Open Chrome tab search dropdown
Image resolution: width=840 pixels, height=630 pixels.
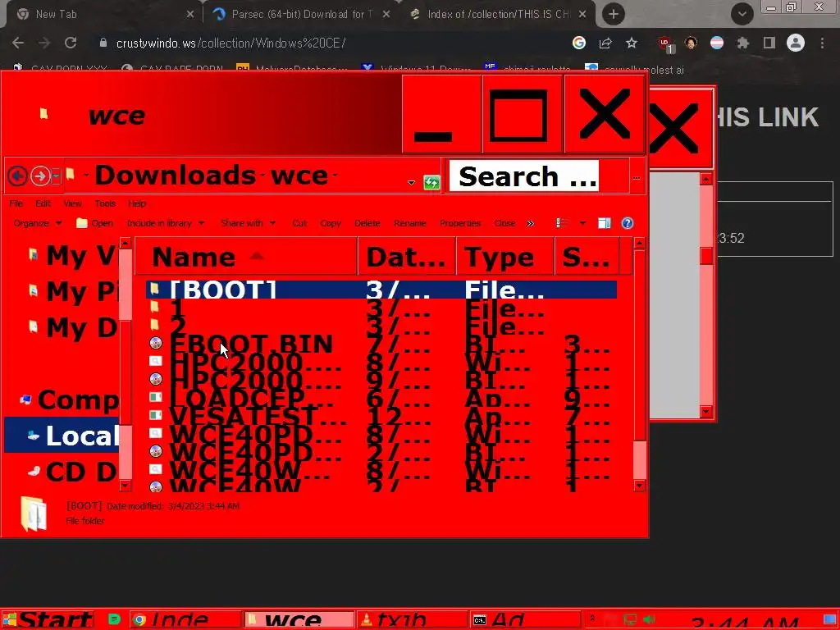click(x=742, y=15)
